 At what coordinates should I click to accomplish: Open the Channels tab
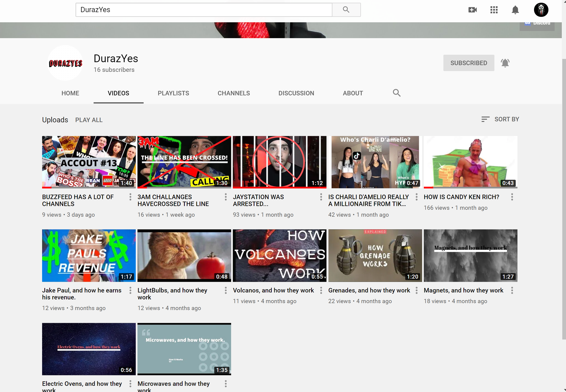click(x=234, y=93)
